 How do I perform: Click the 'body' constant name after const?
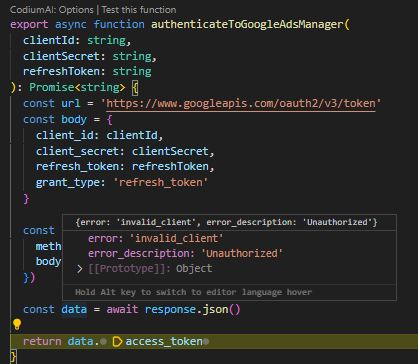point(74,119)
